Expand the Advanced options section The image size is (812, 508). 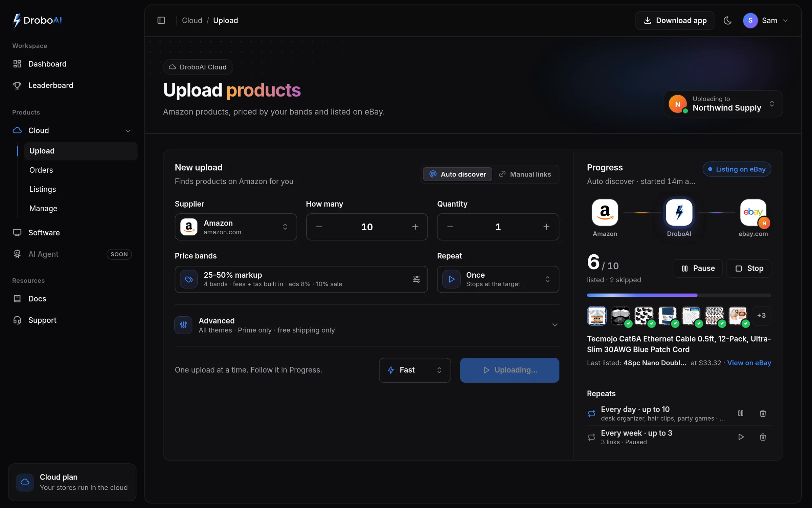click(367, 325)
